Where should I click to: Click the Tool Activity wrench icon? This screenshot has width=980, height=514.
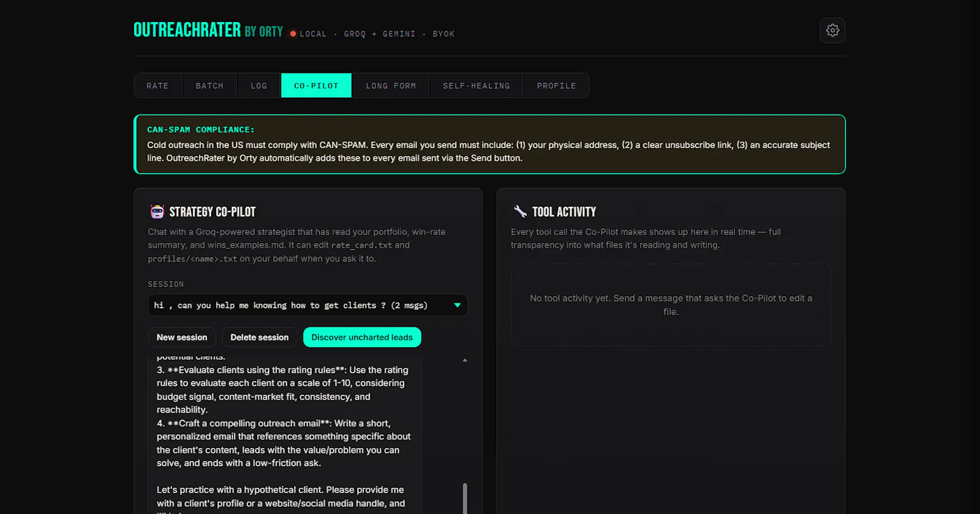[x=520, y=212]
